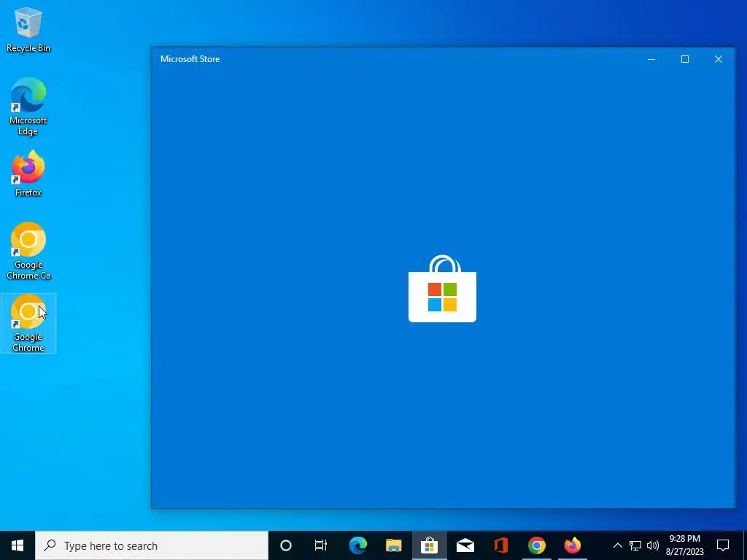Click the Show desktop sliver
Viewport: 747px width, 560px height.
click(x=745, y=545)
